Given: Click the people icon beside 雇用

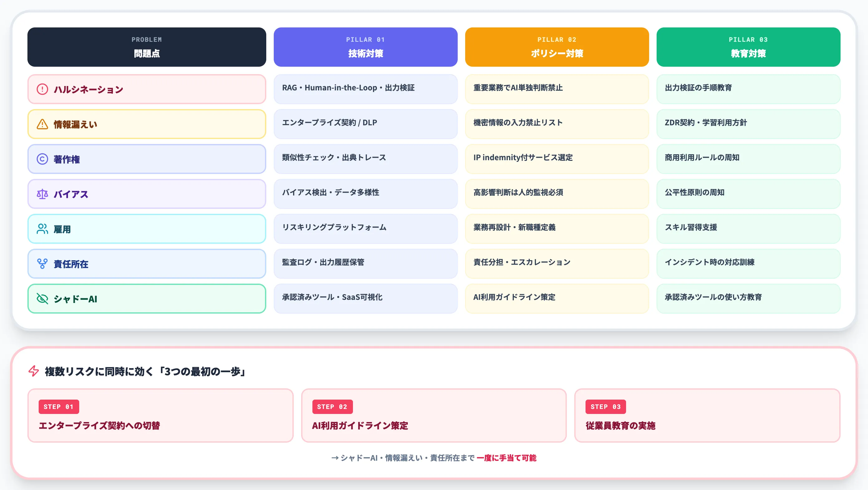Looking at the screenshot, I should pyautogui.click(x=42, y=229).
